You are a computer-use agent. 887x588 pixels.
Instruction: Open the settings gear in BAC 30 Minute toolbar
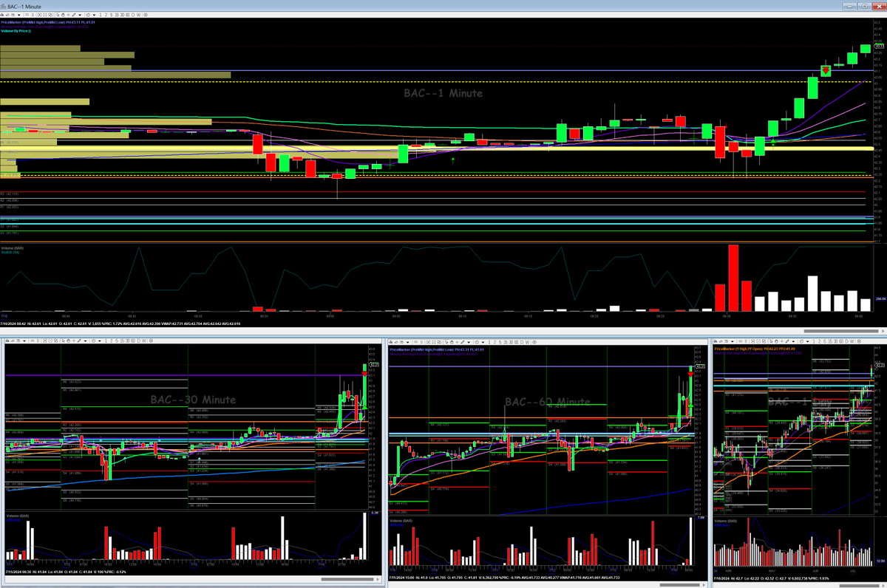(151, 341)
